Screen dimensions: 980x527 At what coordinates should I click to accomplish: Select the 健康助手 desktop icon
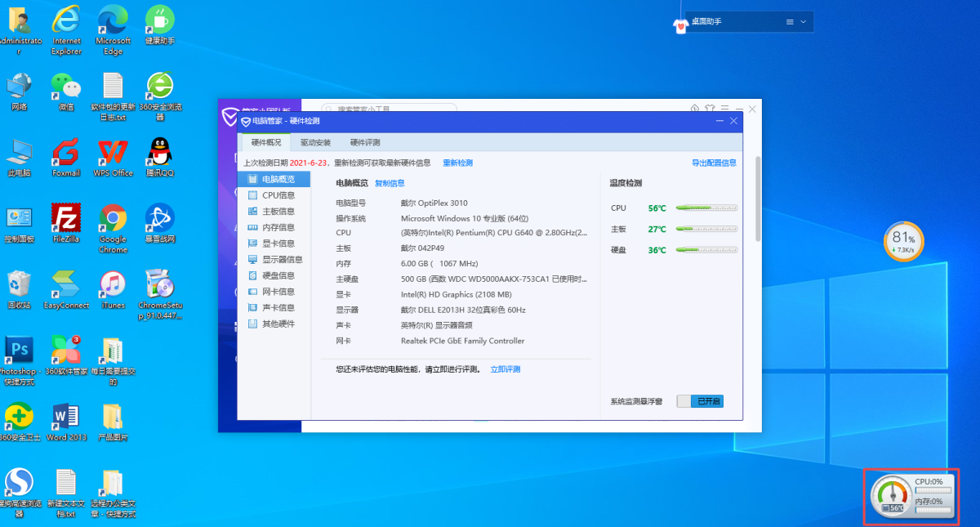coord(160,26)
